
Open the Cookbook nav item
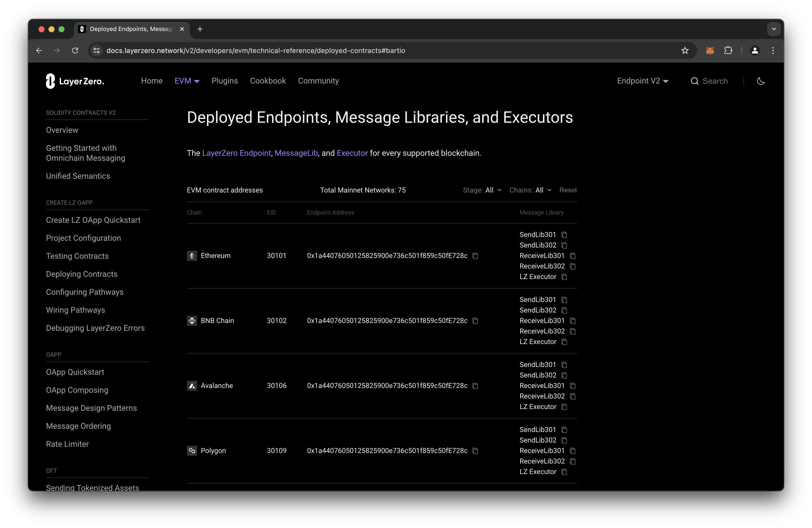[x=268, y=81]
